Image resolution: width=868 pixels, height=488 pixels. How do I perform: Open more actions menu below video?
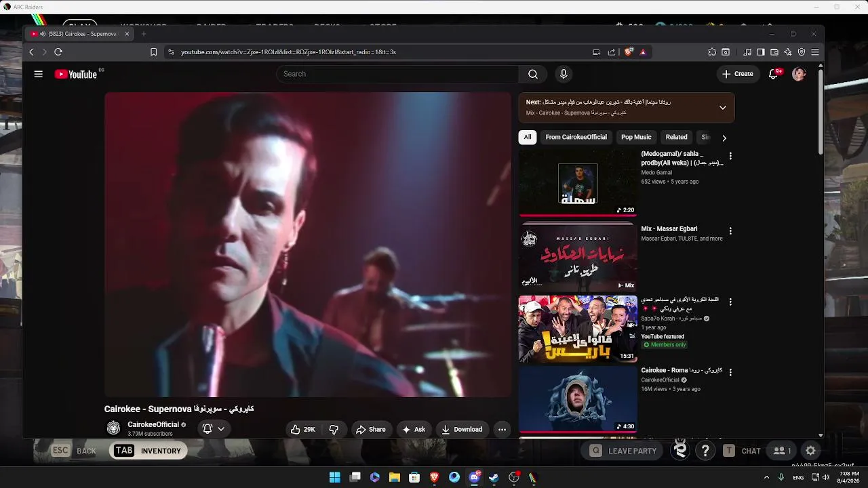pos(502,430)
